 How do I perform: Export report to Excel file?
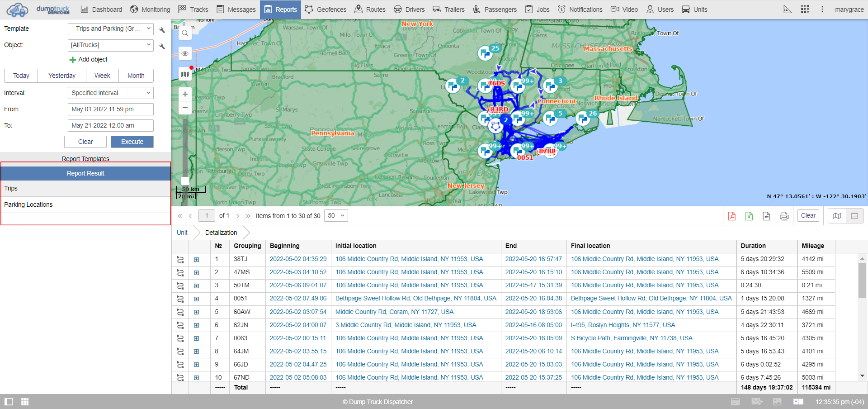tap(749, 216)
